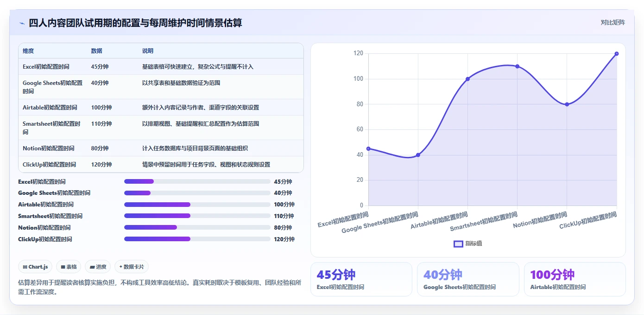Toggle the 指标值 legend swatch
Screen dimensions: 644x315
[458, 244]
